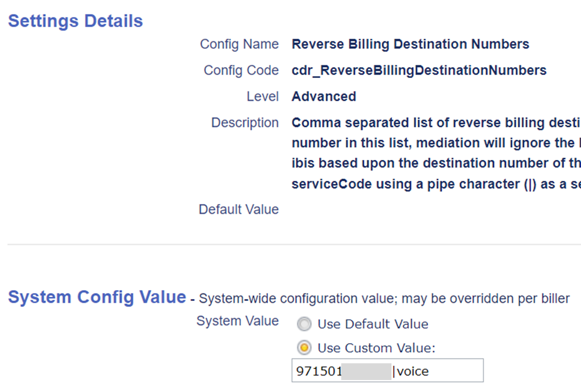
Task: Click the Description label
Action: pos(245,123)
